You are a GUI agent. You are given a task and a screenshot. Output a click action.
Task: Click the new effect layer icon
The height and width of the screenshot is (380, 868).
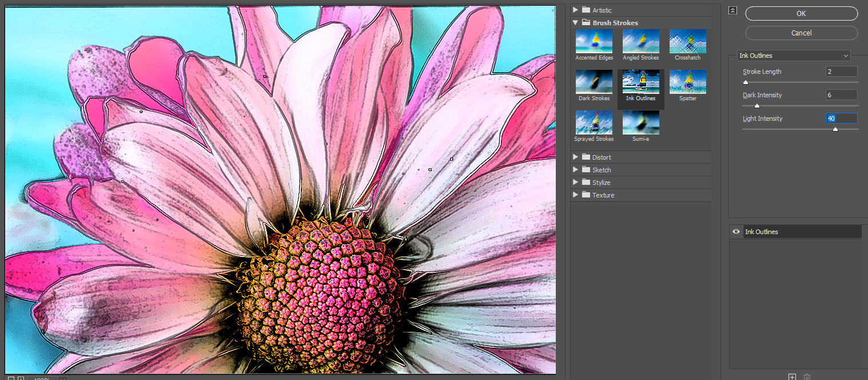(792, 377)
